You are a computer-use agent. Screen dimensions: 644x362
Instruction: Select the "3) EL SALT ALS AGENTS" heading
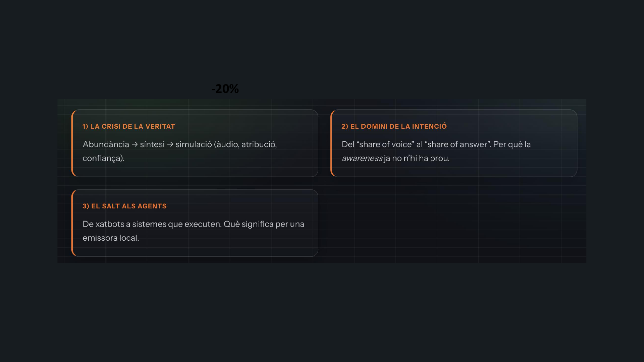pyautogui.click(x=124, y=206)
